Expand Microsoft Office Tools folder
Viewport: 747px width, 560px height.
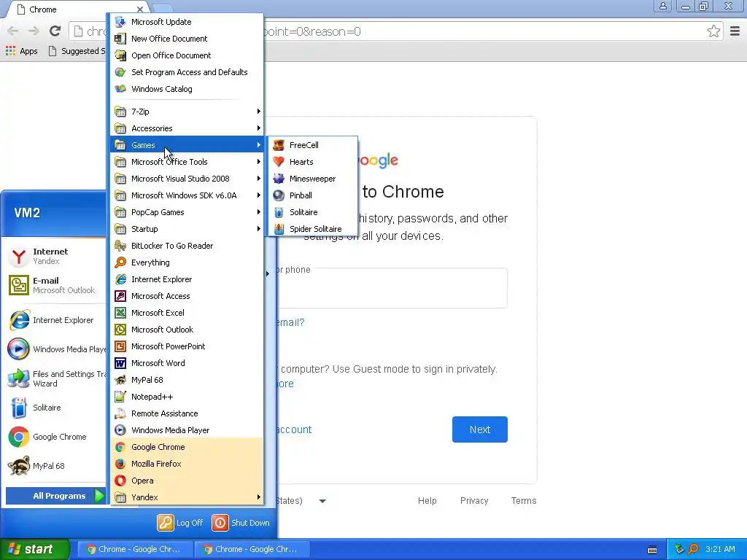[187, 161]
